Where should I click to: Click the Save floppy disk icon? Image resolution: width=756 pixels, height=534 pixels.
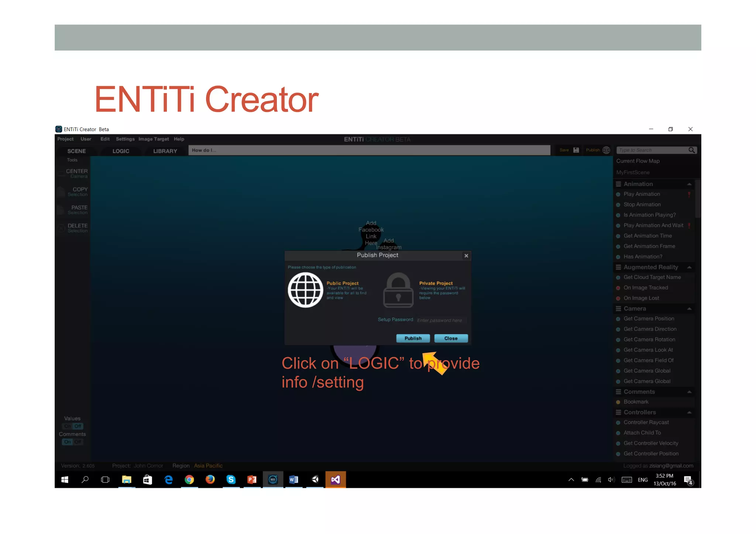(x=576, y=150)
